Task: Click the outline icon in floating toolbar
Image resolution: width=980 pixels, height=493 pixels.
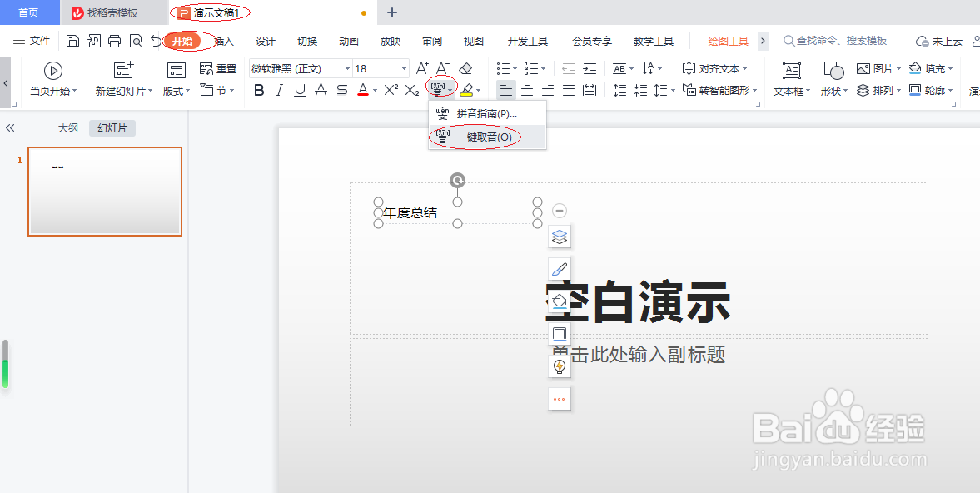Action: click(560, 334)
